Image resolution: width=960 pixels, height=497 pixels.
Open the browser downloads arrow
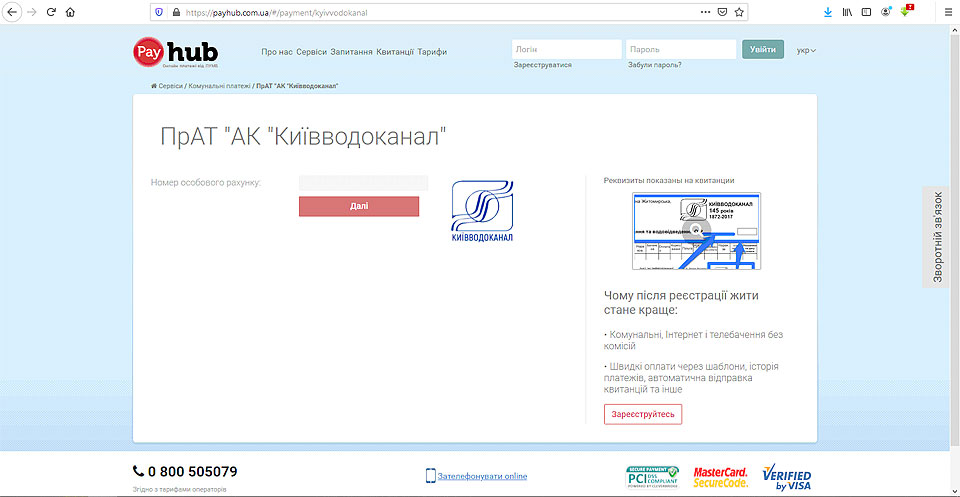pos(828,12)
